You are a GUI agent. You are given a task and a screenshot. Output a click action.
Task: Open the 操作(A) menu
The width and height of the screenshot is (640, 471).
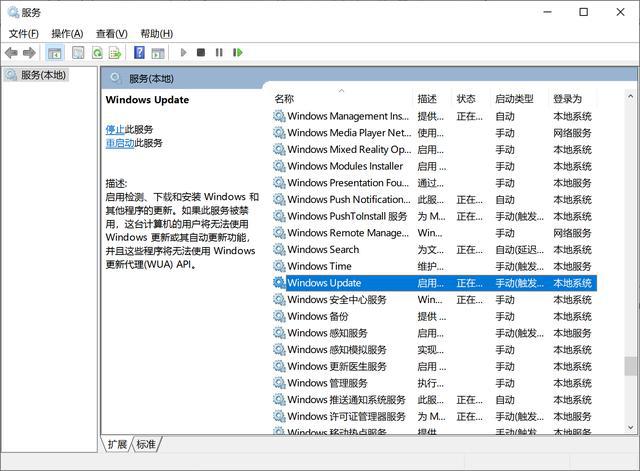pyautogui.click(x=67, y=33)
